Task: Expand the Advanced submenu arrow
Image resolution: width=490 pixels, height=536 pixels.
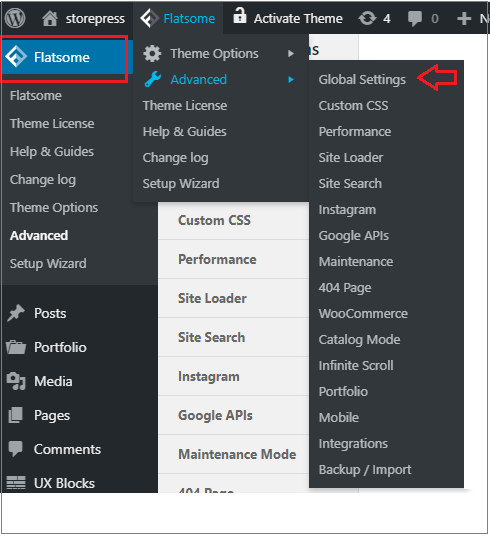Action: click(x=291, y=80)
